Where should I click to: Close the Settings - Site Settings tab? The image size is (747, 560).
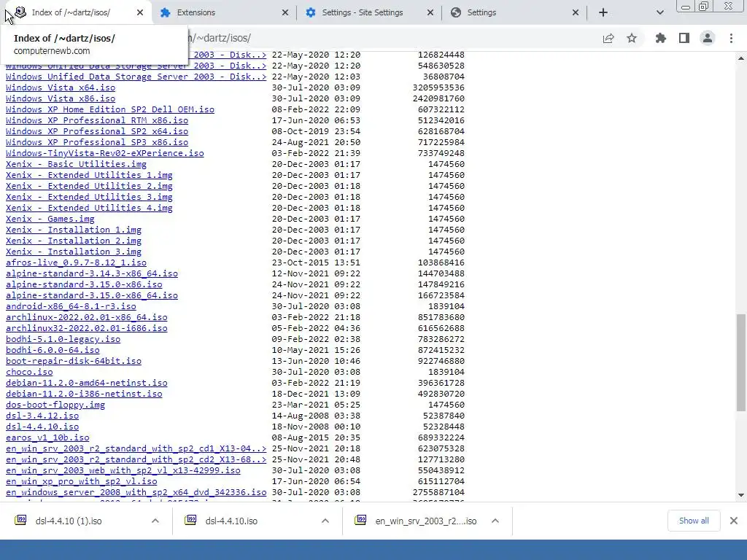pos(430,12)
